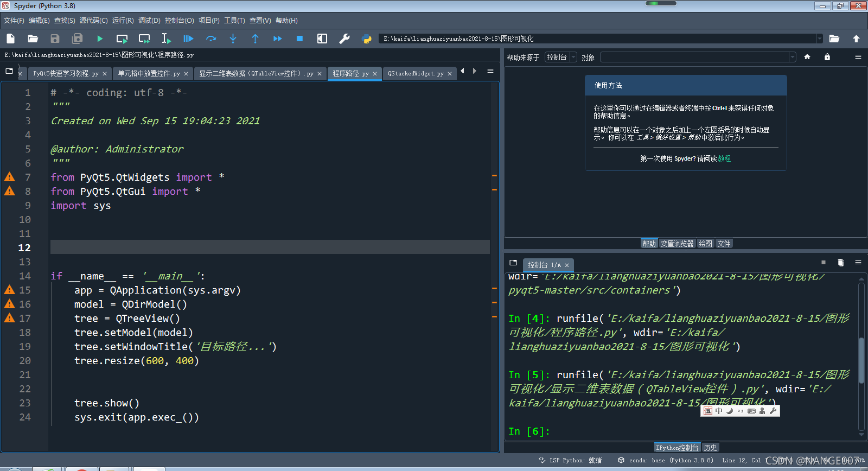868x471 pixels.
Task: Open the file-switcher browse tabs icon
Action: [x=9, y=71]
